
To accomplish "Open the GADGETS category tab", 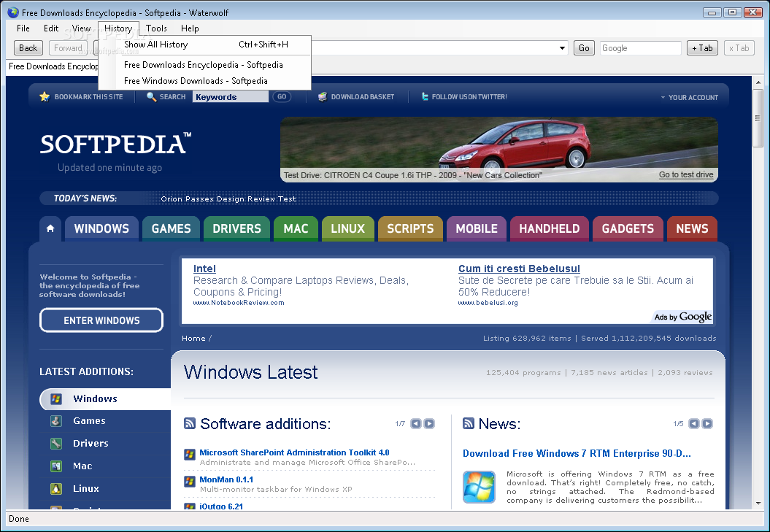I will click(x=628, y=228).
